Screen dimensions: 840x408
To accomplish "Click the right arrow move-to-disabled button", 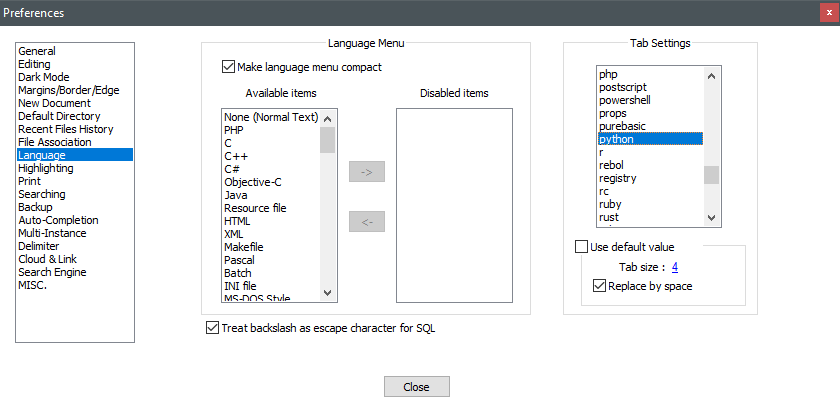I will tap(367, 172).
